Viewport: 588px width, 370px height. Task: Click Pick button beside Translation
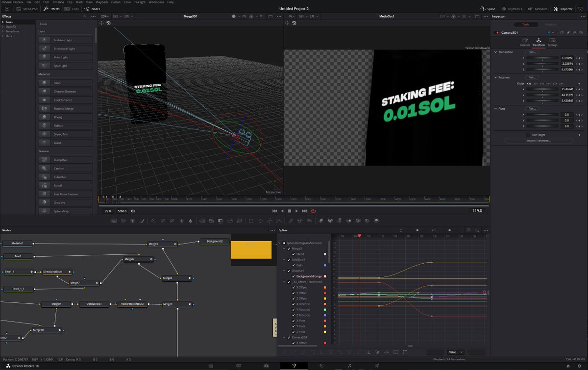point(532,52)
